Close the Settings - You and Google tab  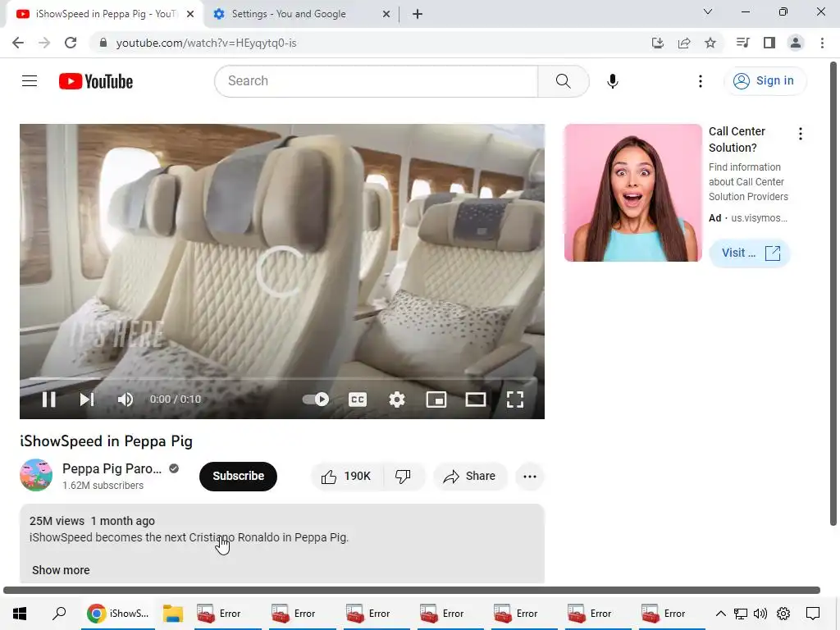(x=386, y=15)
